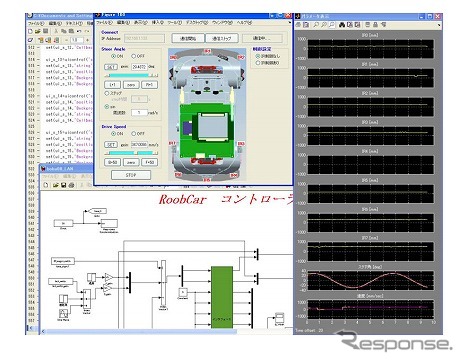Click the binoculars find icon in scope toolbar
Image resolution: width=464 pixels, height=363 pixels.
tap(342, 25)
